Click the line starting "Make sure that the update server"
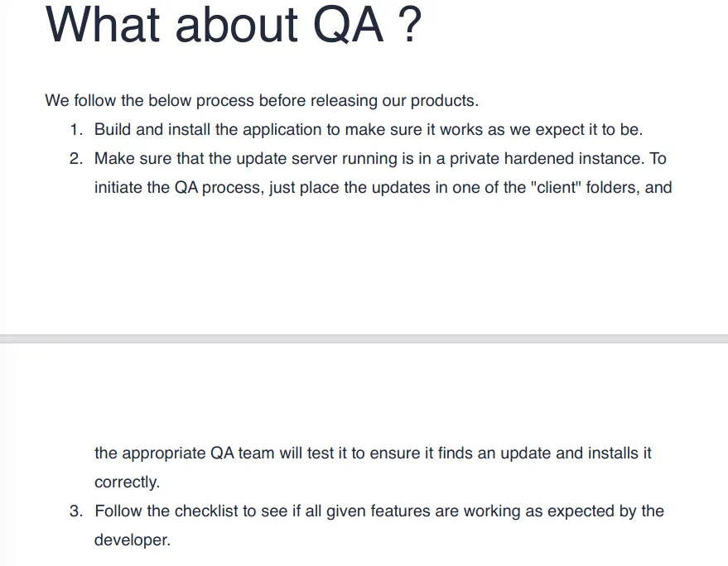This screenshot has width=728, height=566. [380, 159]
